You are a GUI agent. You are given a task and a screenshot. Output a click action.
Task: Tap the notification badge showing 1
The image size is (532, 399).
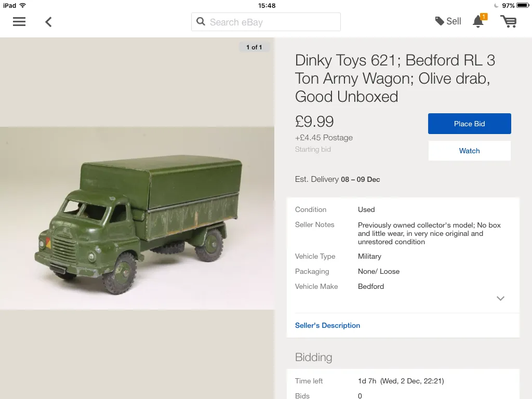pyautogui.click(x=484, y=16)
